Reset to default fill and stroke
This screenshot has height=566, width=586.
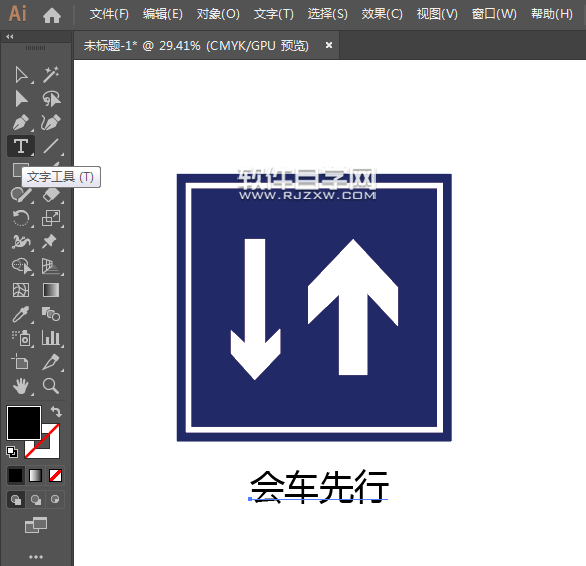click(12, 452)
